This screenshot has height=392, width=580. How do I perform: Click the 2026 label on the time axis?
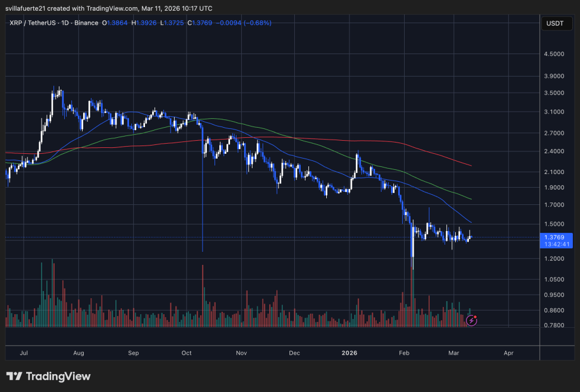pos(349,353)
